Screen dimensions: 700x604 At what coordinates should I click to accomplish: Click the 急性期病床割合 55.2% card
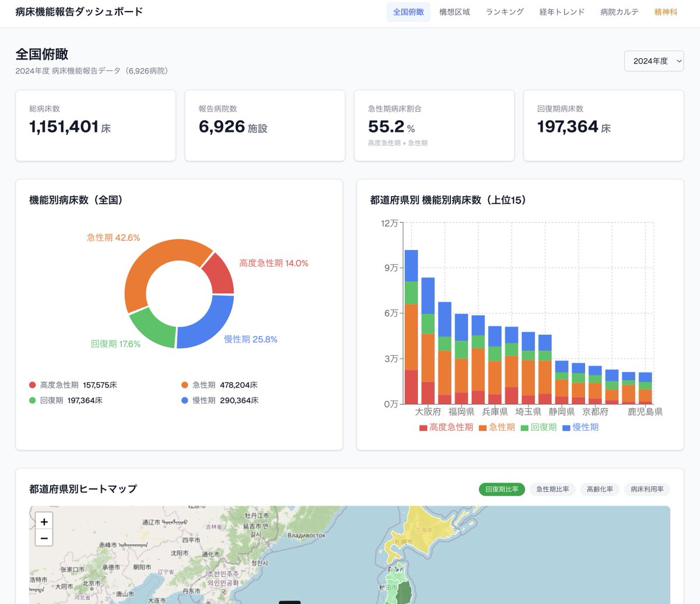[x=434, y=125]
